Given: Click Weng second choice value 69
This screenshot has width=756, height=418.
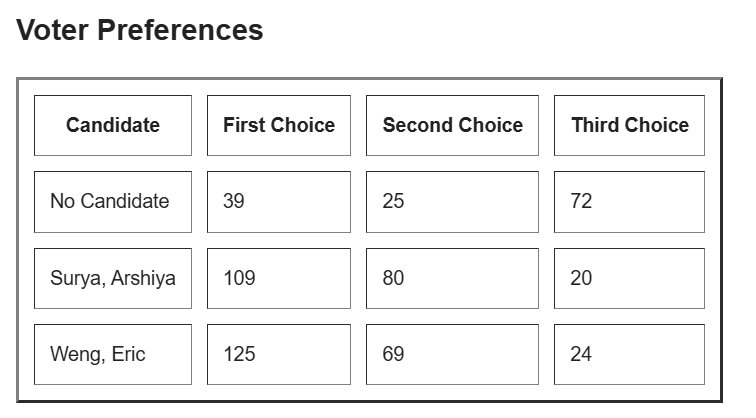Looking at the screenshot, I should pos(452,354).
